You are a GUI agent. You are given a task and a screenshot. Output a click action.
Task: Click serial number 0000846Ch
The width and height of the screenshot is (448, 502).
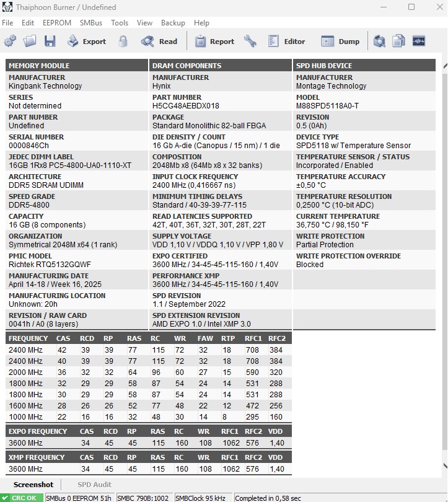point(29,146)
